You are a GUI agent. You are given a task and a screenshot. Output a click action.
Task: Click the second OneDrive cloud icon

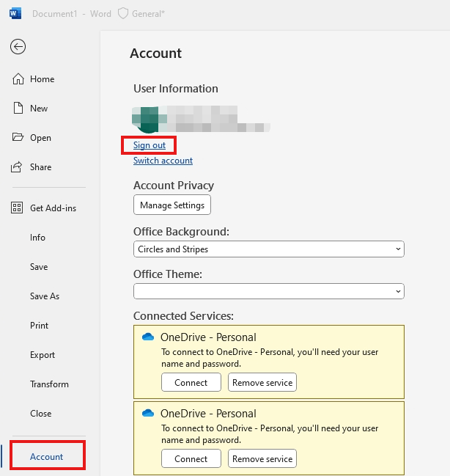[148, 413]
